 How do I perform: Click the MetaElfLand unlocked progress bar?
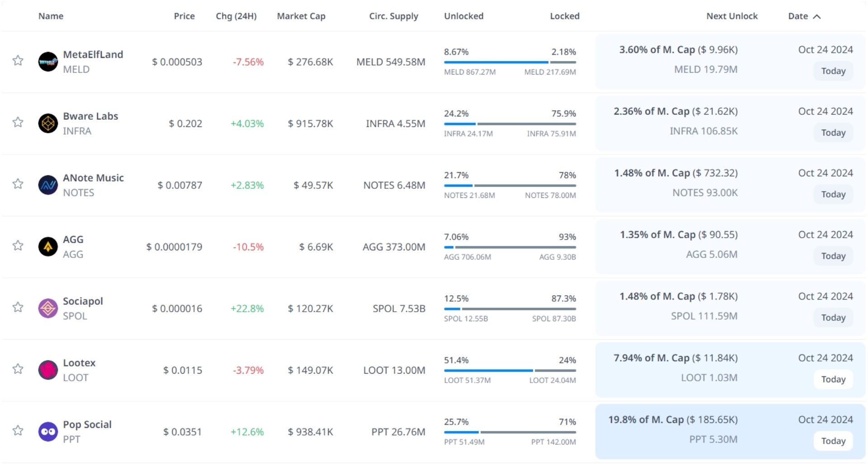(496, 62)
